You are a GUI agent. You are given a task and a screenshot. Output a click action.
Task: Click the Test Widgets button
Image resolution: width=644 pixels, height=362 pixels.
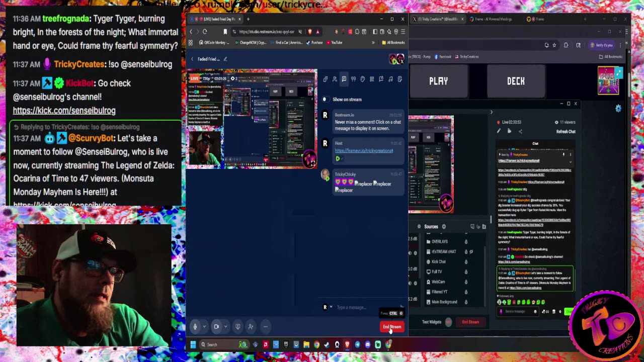pos(432,322)
